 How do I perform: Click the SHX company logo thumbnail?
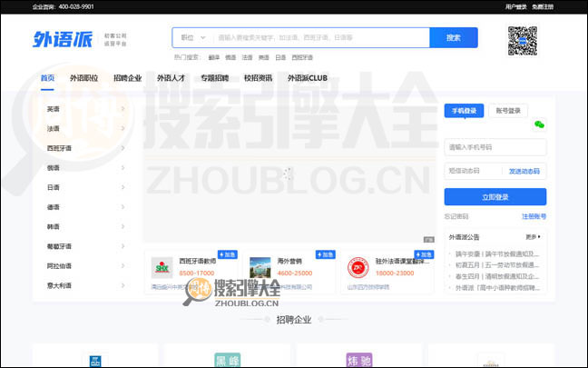pos(162,268)
